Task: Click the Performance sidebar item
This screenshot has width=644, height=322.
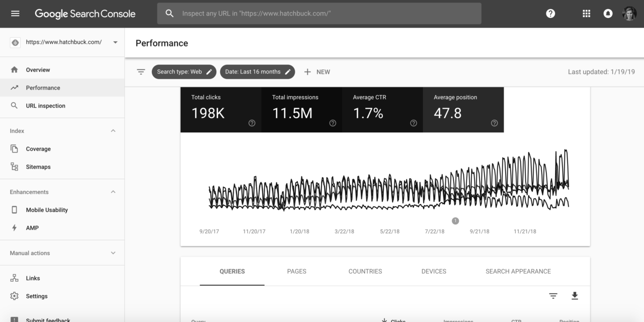Action: pos(62,88)
